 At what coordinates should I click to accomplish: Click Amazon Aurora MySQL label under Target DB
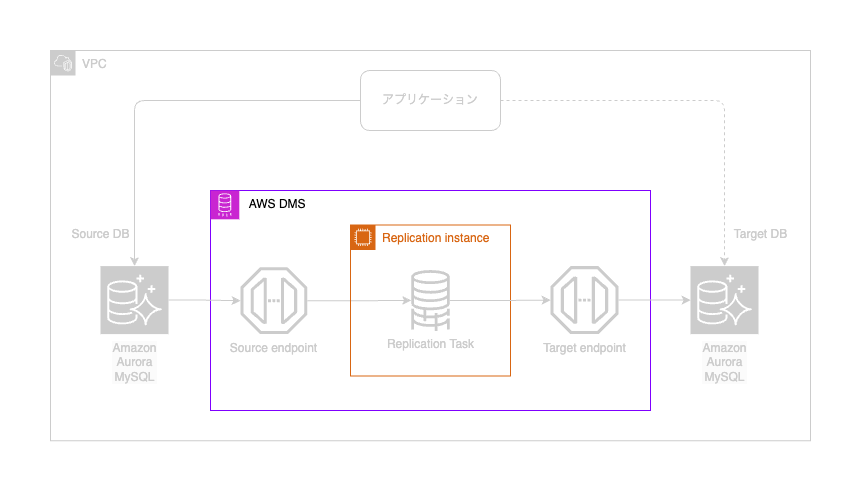click(724, 362)
